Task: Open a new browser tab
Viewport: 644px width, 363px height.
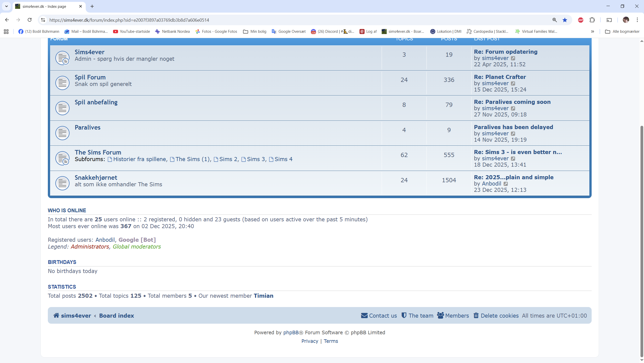Action: click(92, 6)
